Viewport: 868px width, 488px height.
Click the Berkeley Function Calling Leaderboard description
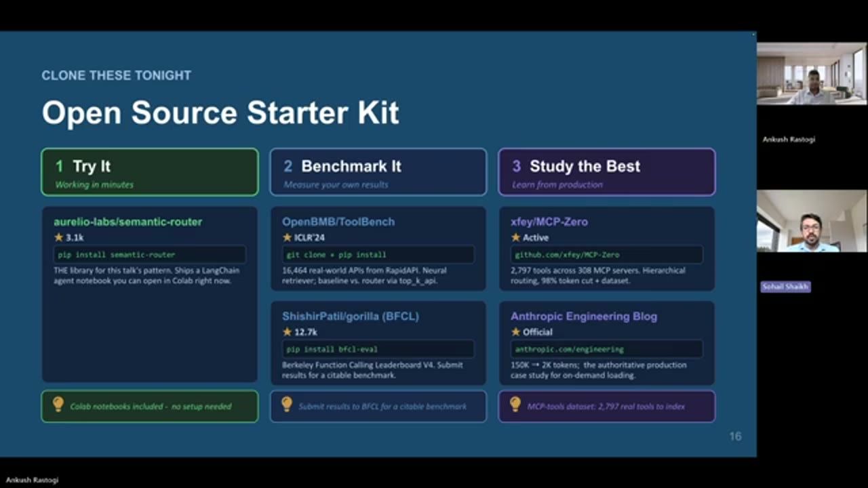372,369
